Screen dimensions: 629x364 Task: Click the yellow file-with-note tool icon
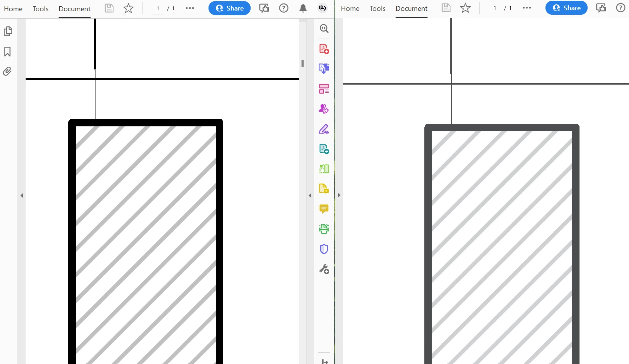tap(324, 189)
